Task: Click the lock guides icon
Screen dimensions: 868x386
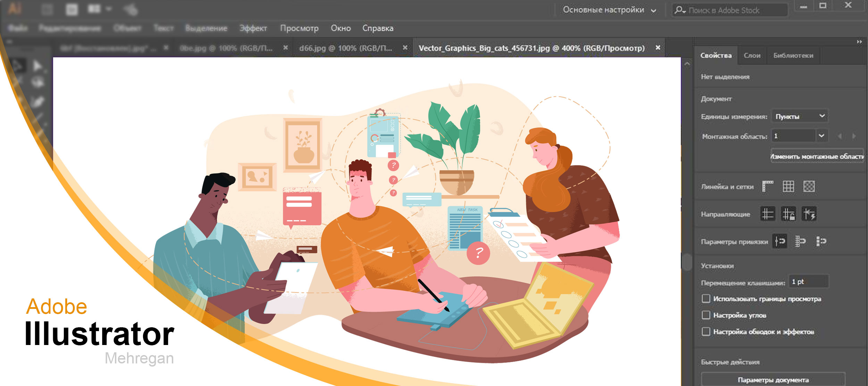Action: point(788,214)
